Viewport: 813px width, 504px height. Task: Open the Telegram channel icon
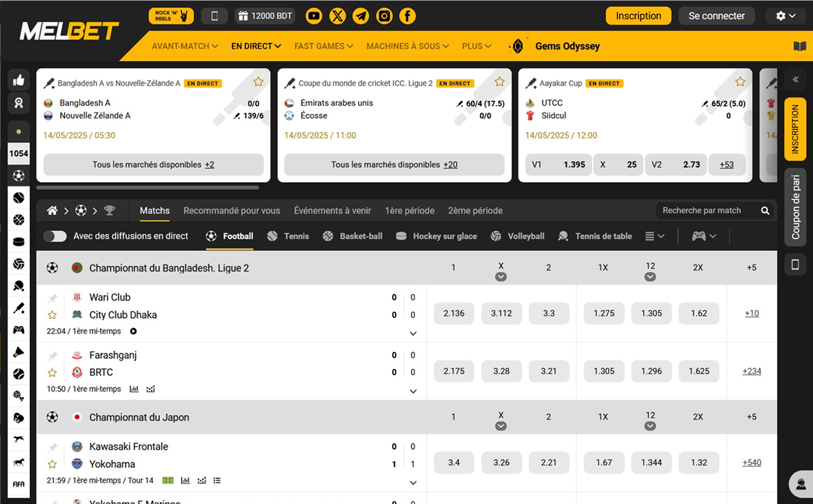361,16
